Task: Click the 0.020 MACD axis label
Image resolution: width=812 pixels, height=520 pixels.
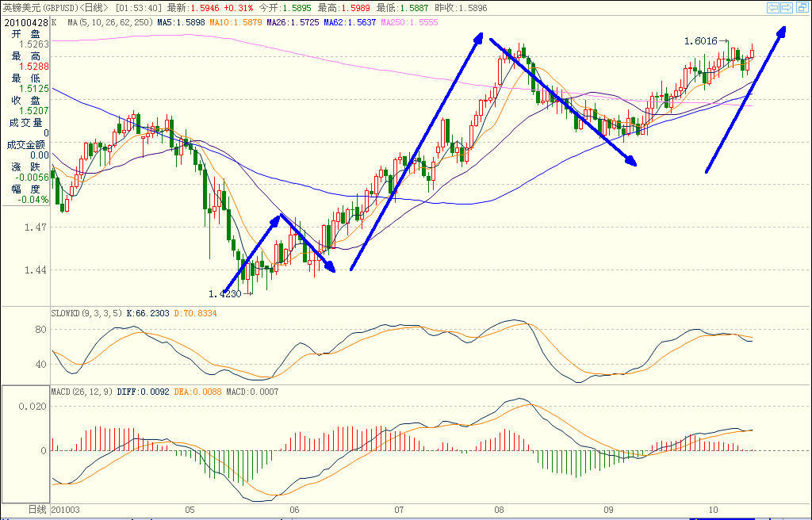Action: 33,407
